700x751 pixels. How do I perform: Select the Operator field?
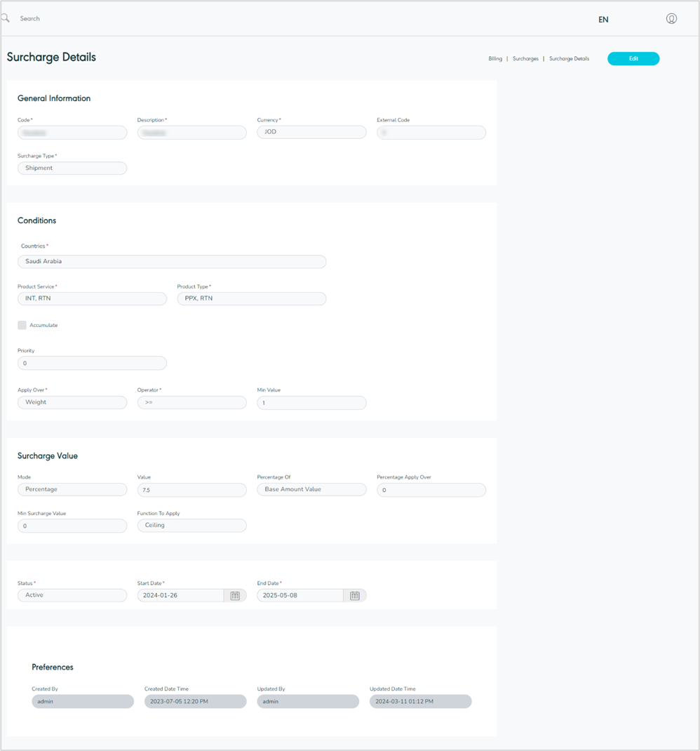191,403
